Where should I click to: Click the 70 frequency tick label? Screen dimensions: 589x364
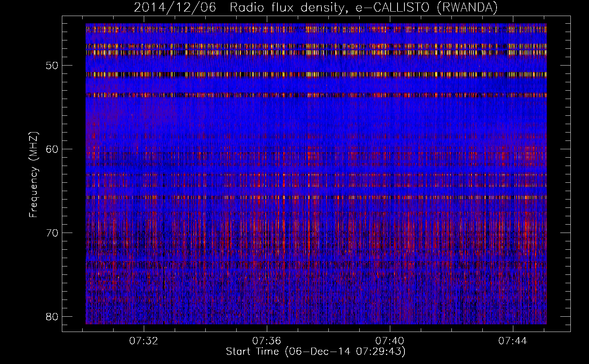click(52, 233)
